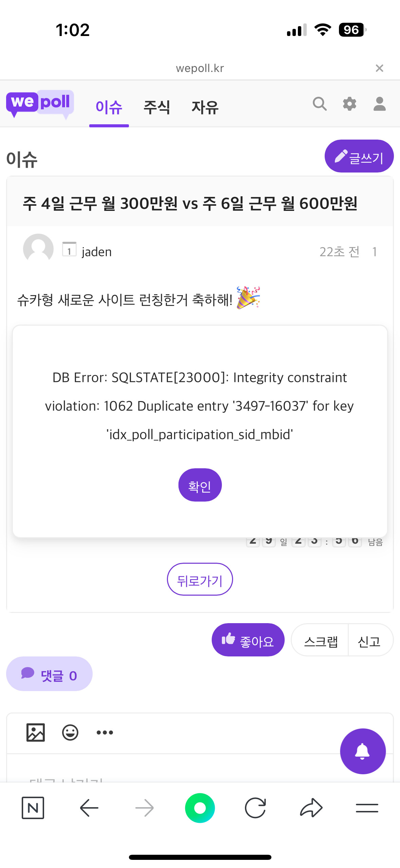This screenshot has height=868, width=400.
Task: Scrap the post with 스크랩
Action: (x=321, y=640)
